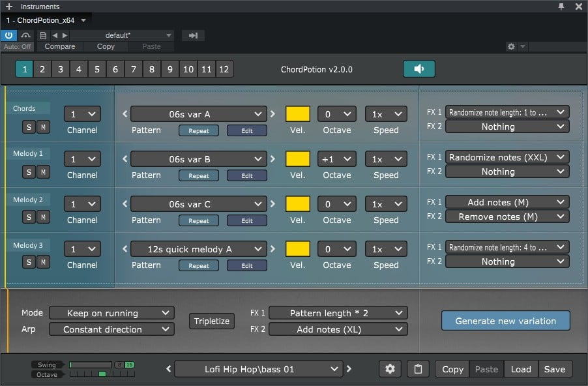Click Melody 3 velocity yellow swatch
Viewport: 588px width, 386px height.
coord(298,249)
